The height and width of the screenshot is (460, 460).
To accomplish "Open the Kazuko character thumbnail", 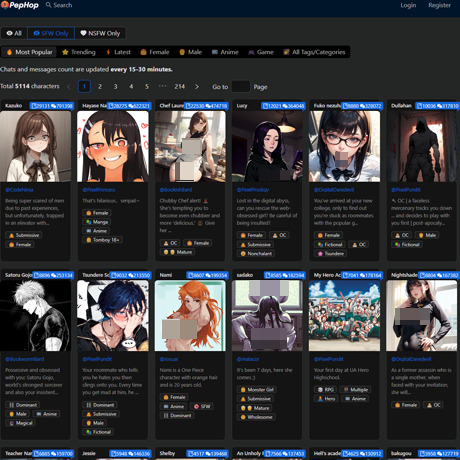I will coord(35,146).
